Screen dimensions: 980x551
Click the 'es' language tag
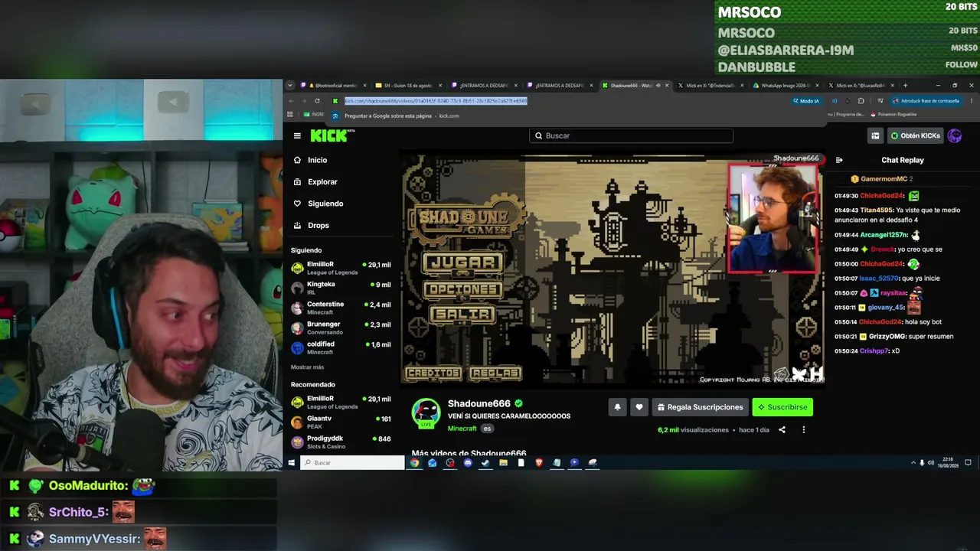click(487, 429)
